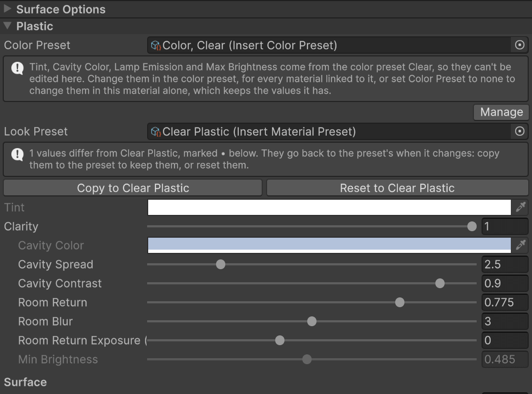Viewport: 532px width, 394px height.
Task: Click the Cavity Spread value 2.5
Action: pyautogui.click(x=505, y=264)
